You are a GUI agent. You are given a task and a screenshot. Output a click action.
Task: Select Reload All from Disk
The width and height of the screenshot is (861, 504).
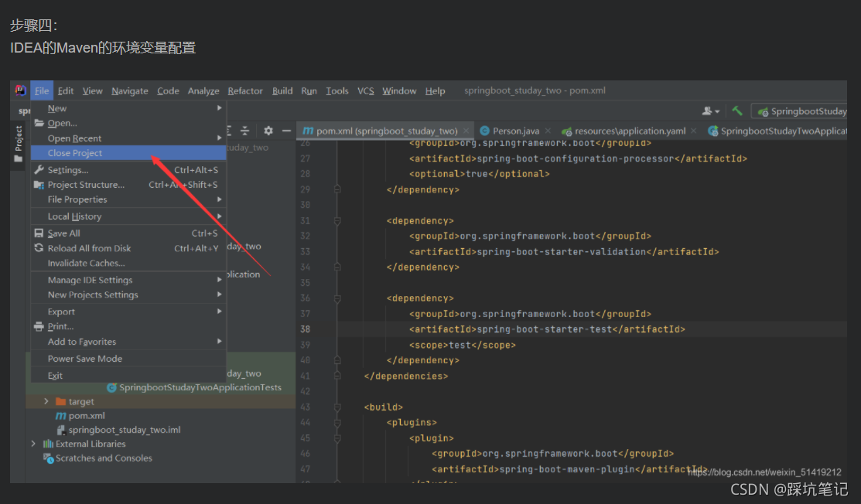coord(128,248)
